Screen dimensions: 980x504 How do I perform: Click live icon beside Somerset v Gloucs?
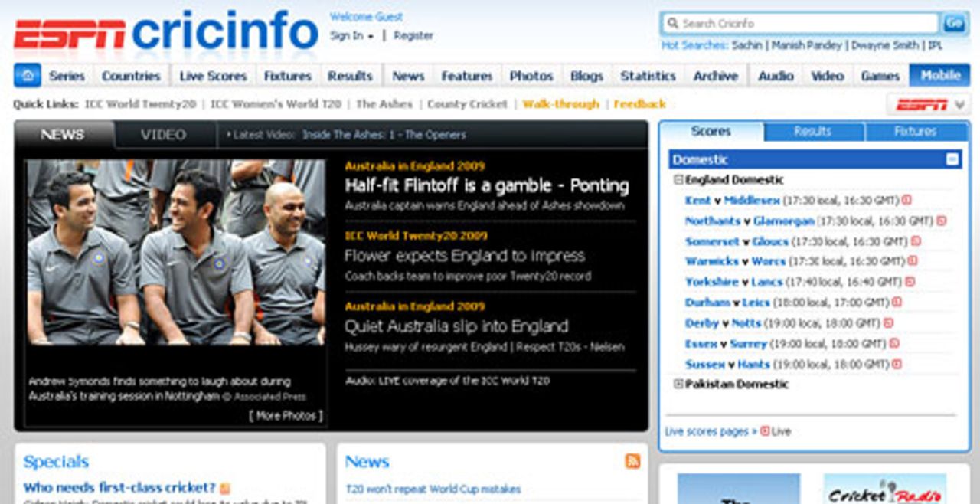coord(916,241)
